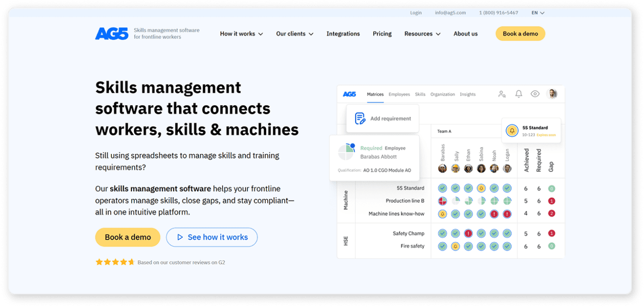Click the Add requirement card
644x307 pixels.
[x=382, y=119]
